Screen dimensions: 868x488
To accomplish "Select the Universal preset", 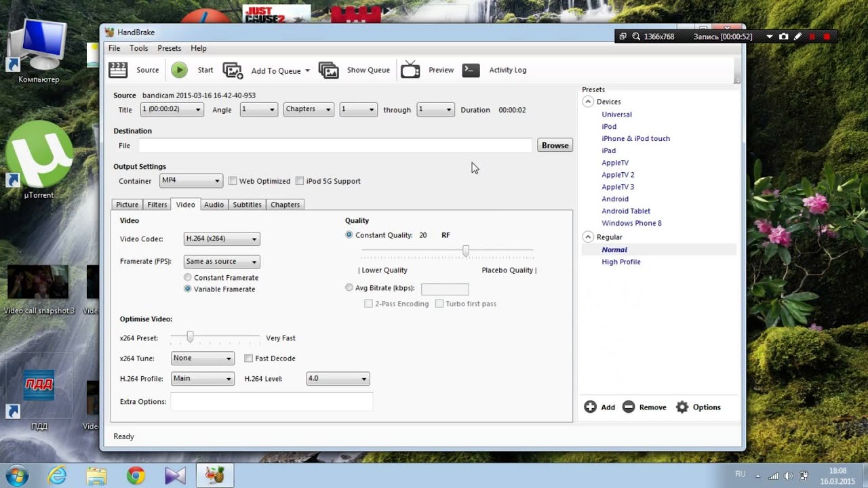I will pos(616,115).
